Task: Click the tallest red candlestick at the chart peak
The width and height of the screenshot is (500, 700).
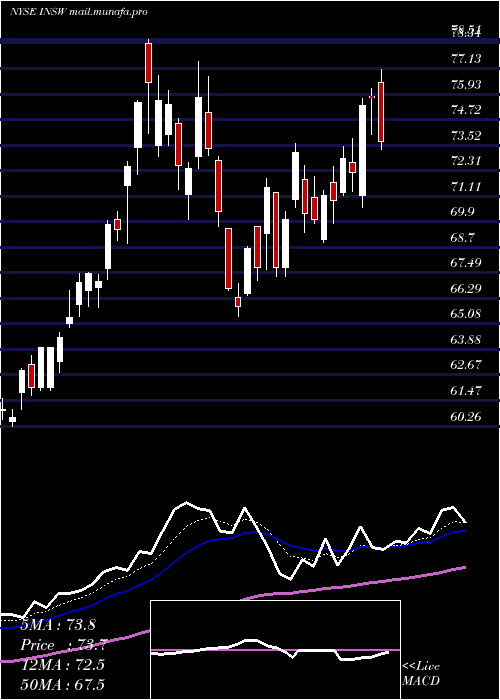Action: (x=148, y=62)
